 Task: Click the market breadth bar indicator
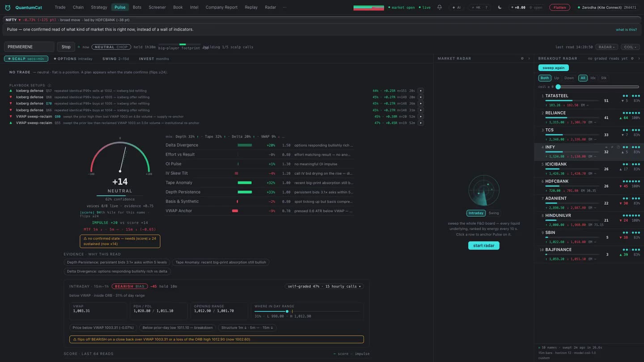click(x=369, y=8)
